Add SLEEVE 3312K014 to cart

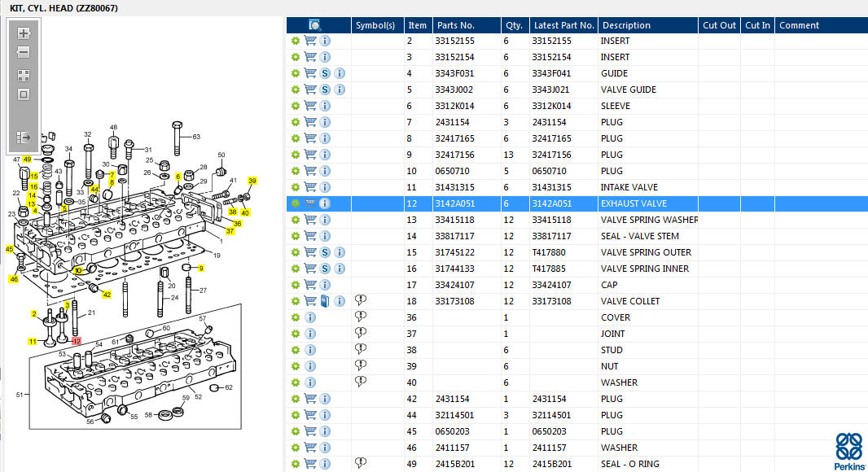click(x=310, y=106)
